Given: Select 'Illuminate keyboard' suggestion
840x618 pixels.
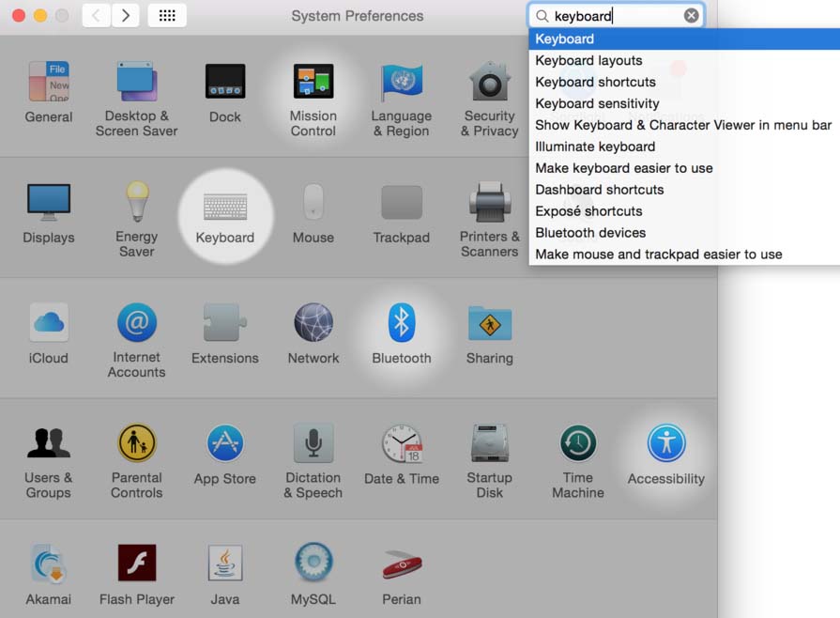Looking at the screenshot, I should click(x=684, y=147).
